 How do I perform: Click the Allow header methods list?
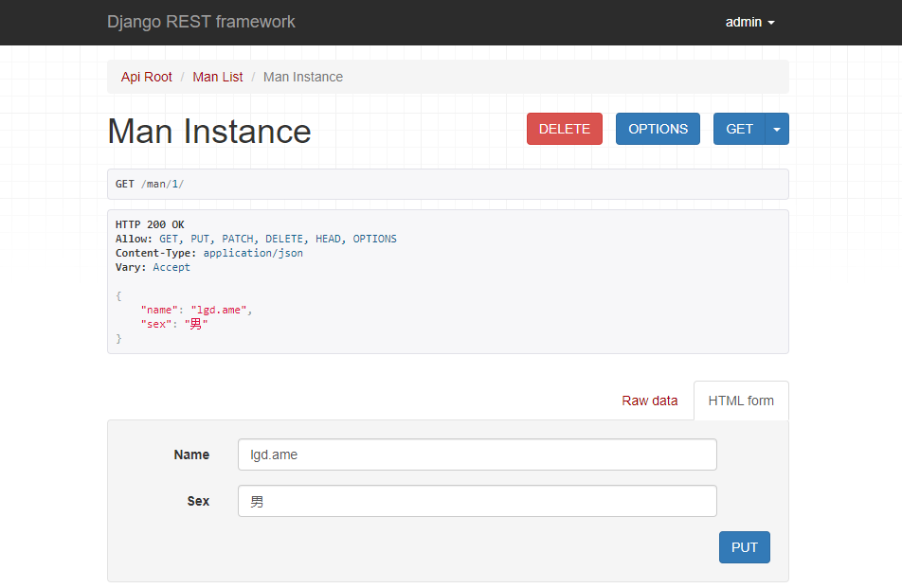tap(275, 239)
